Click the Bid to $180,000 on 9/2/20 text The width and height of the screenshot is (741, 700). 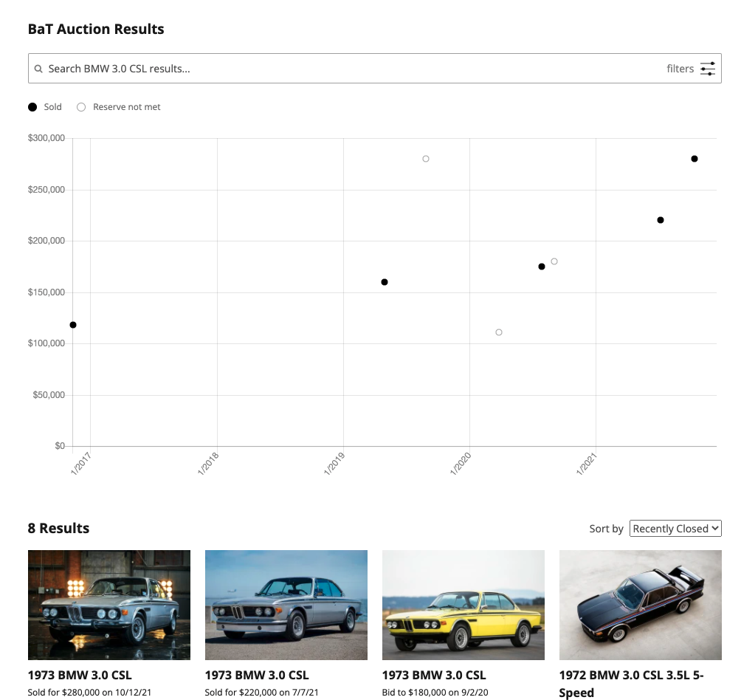point(435,692)
